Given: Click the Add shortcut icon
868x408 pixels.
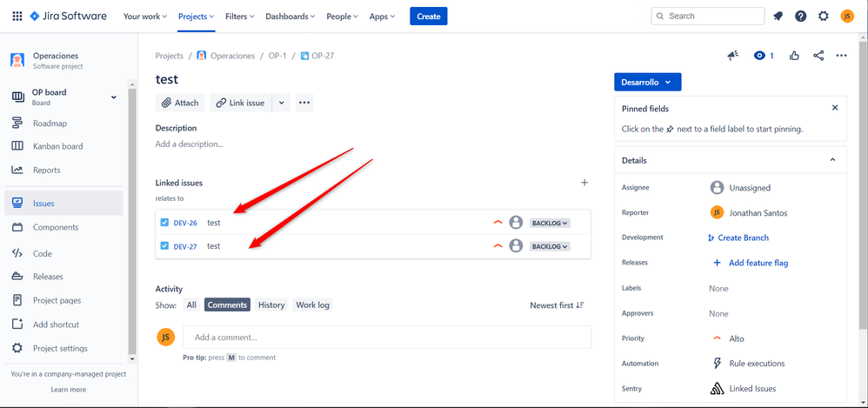Looking at the screenshot, I should click(17, 324).
